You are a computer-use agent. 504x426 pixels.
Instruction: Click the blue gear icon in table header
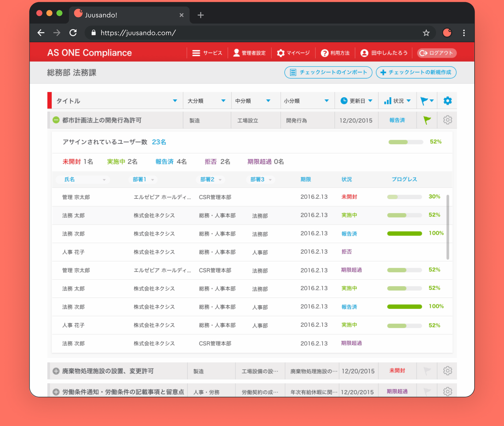pos(447,101)
